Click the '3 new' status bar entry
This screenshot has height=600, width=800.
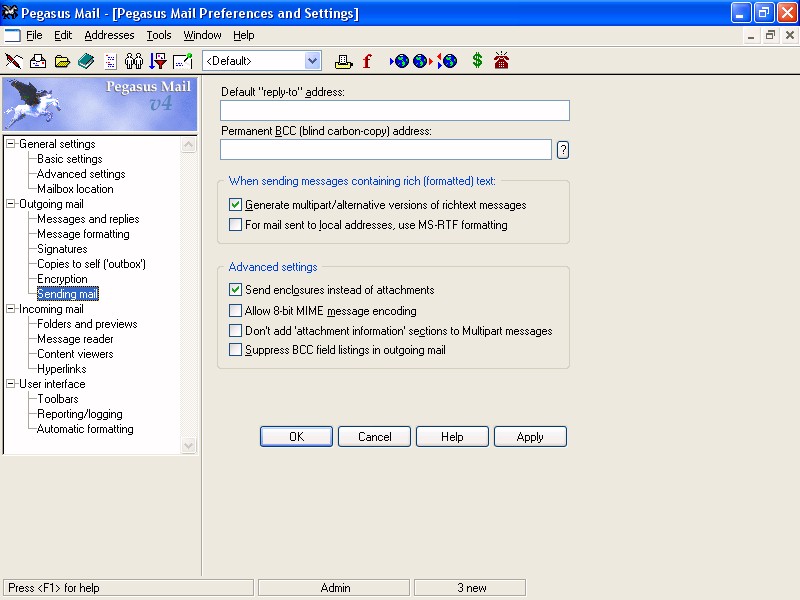pyautogui.click(x=470, y=588)
